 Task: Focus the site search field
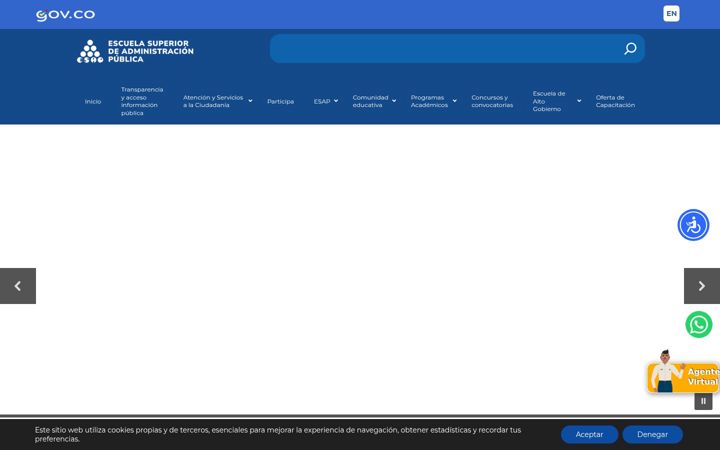tap(457, 49)
